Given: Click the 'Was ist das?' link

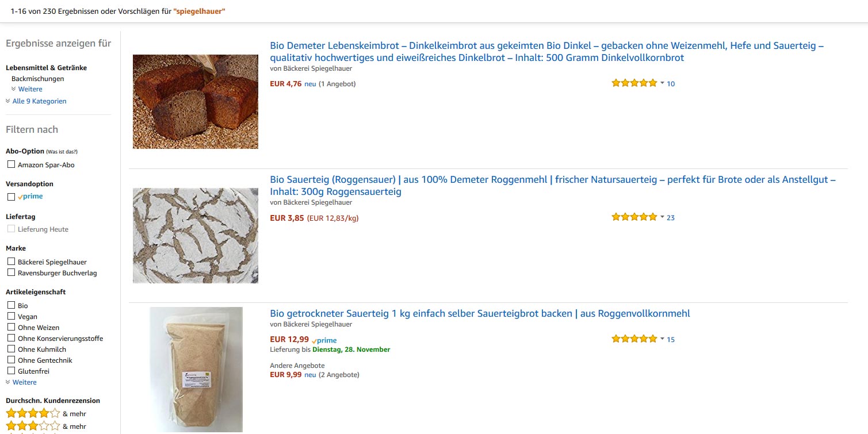Looking at the screenshot, I should click(x=62, y=152).
